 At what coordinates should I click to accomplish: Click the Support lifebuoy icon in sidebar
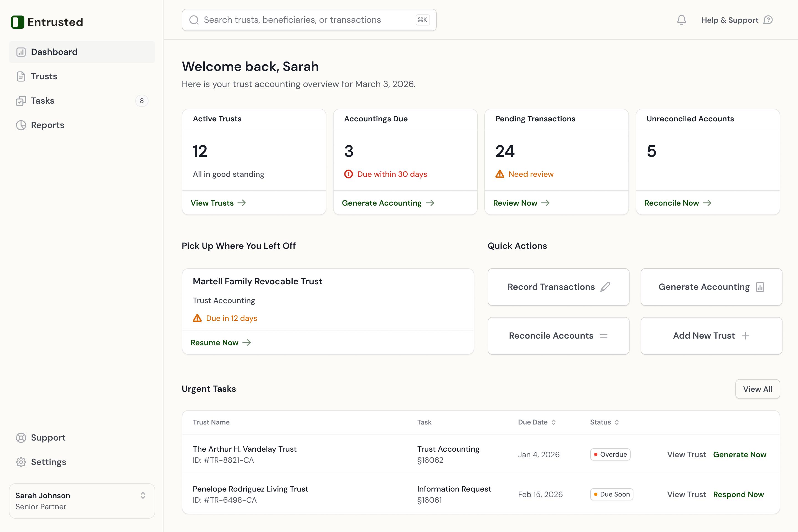click(x=21, y=438)
